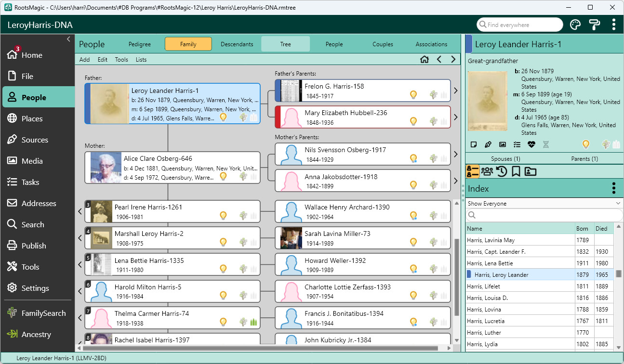Screen dimensions: 624x364
Task: Click the blue color bar beside Leroy's name
Action: [x=469, y=44]
